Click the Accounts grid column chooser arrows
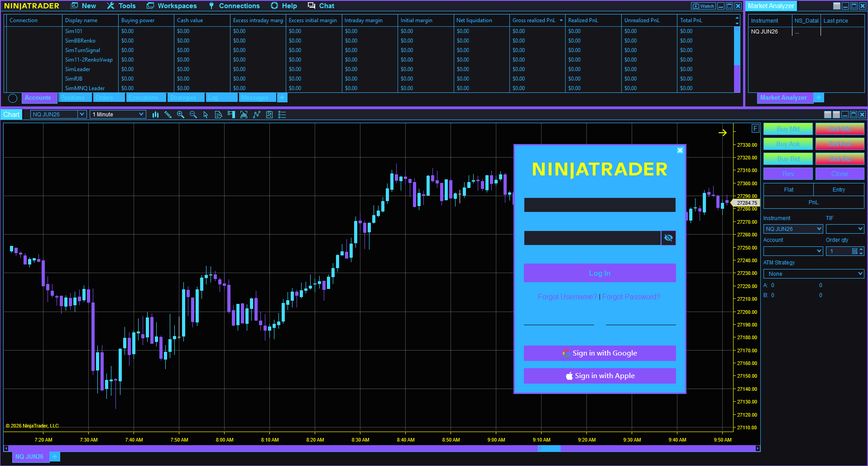 (x=737, y=20)
